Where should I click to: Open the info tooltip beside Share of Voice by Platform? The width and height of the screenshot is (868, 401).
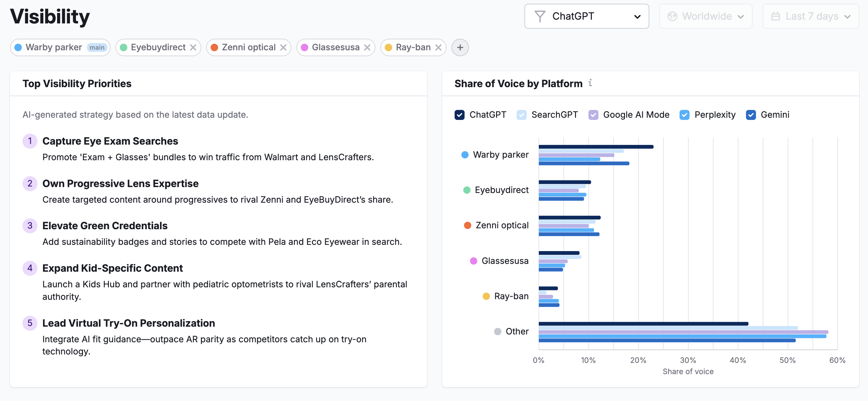coord(591,83)
